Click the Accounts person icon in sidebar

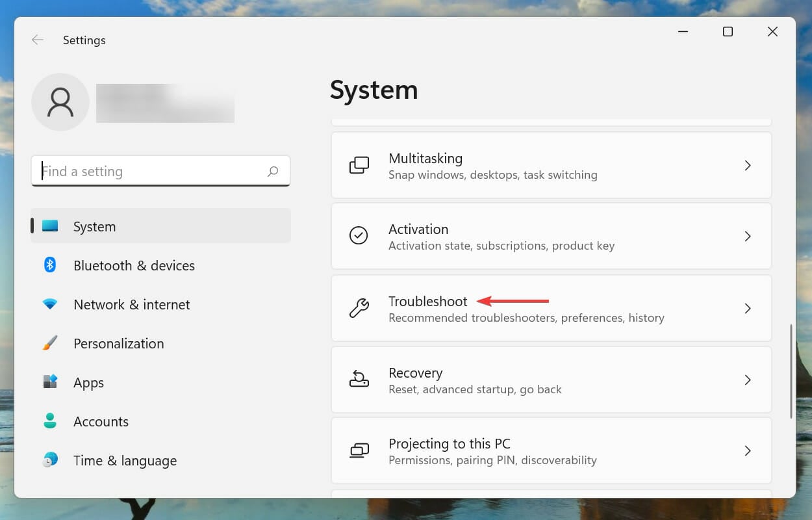tap(50, 421)
